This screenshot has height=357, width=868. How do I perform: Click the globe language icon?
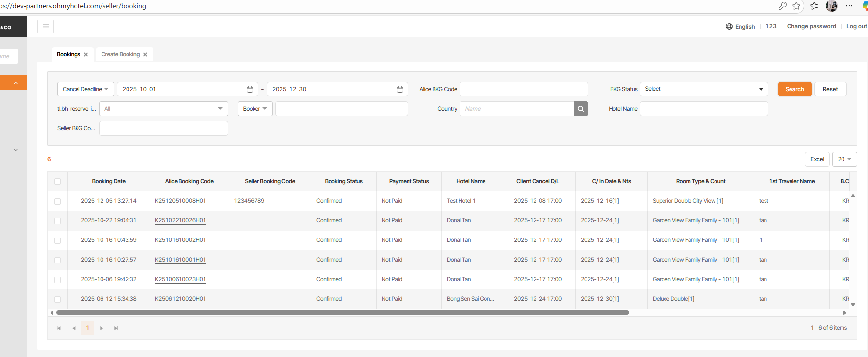729,26
